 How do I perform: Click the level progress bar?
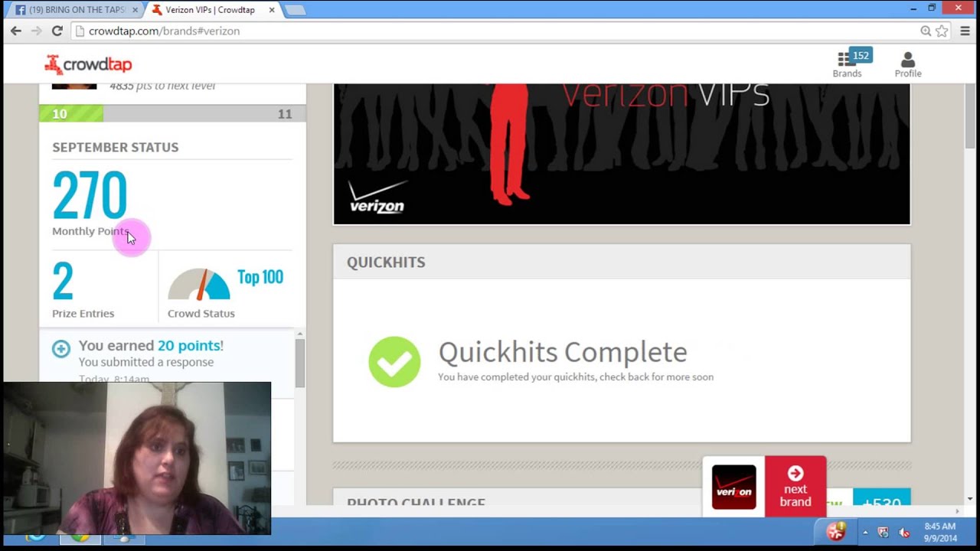click(x=172, y=113)
